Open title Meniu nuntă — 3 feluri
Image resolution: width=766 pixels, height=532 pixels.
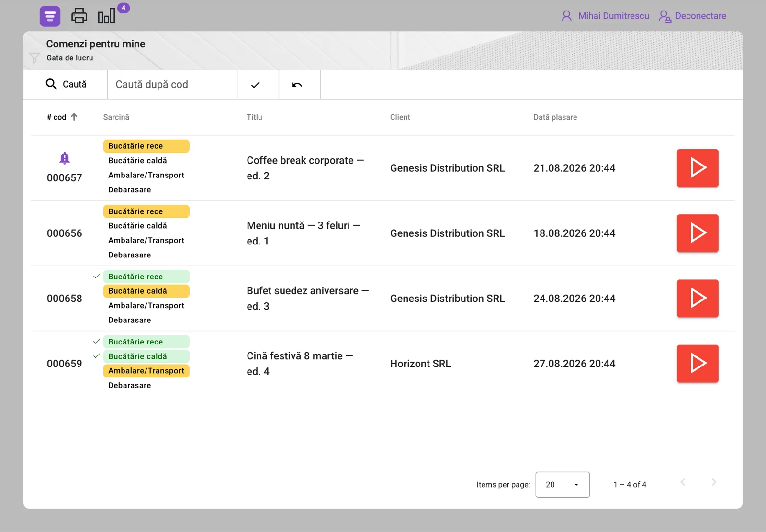coord(304,233)
